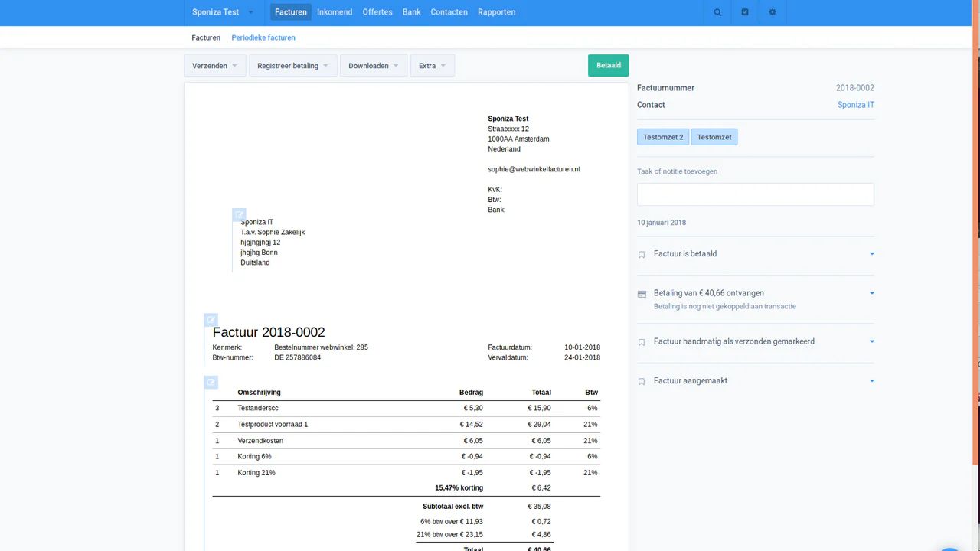Viewport: 980px width, 551px height.
Task: Click bookmark icon beside Factuur handmatig als verzonden
Action: 642,342
